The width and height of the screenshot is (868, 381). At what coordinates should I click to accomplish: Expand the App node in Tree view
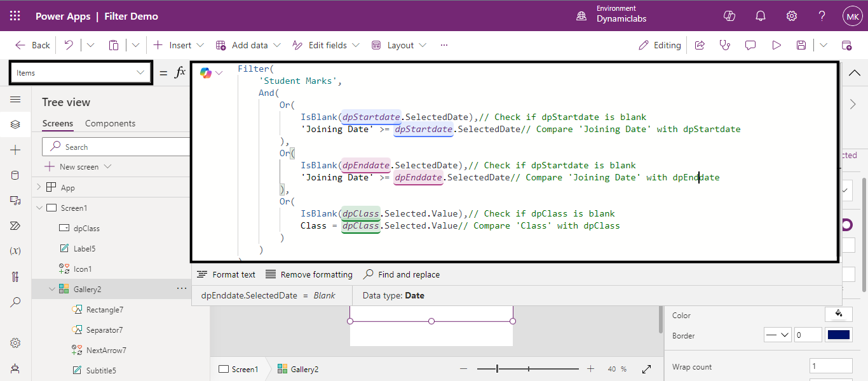pos(39,187)
